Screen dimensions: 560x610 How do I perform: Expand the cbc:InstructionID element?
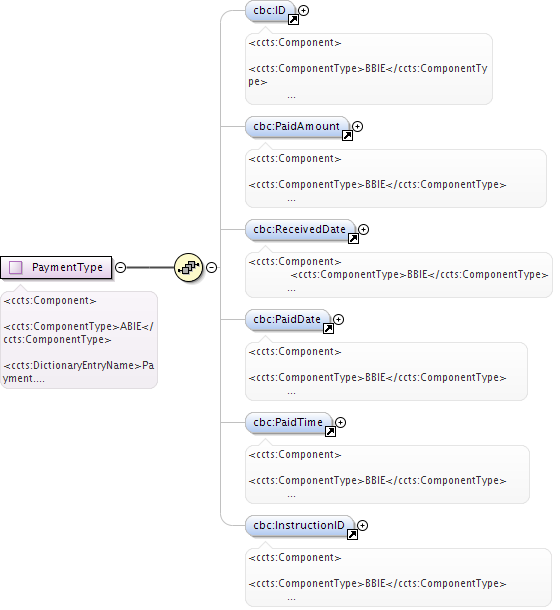pyautogui.click(x=362, y=526)
